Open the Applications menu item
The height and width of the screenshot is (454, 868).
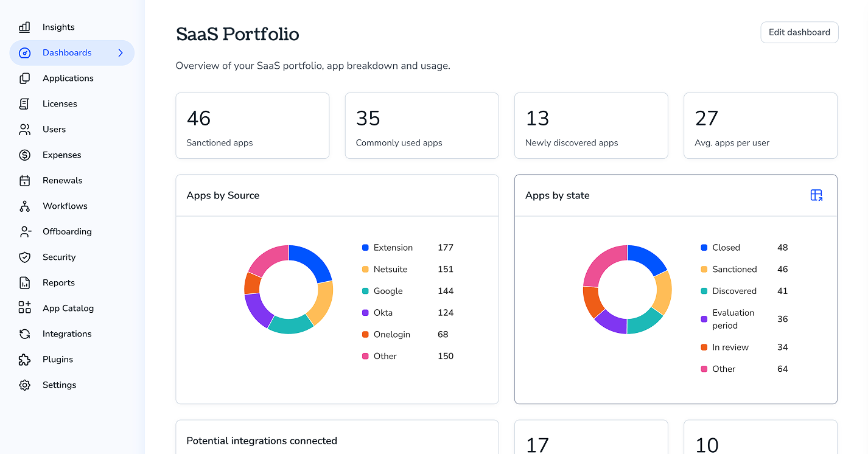pyautogui.click(x=68, y=79)
